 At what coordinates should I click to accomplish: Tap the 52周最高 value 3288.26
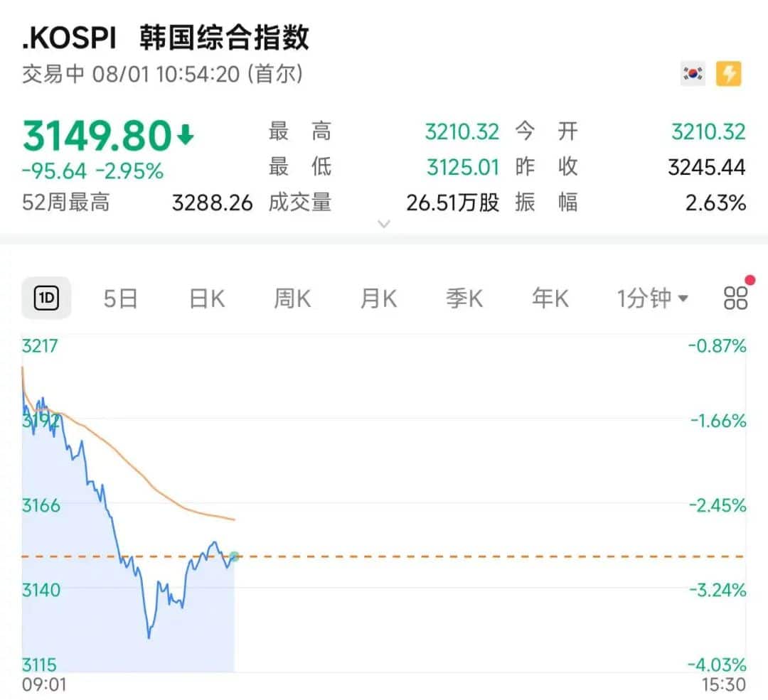point(212,203)
